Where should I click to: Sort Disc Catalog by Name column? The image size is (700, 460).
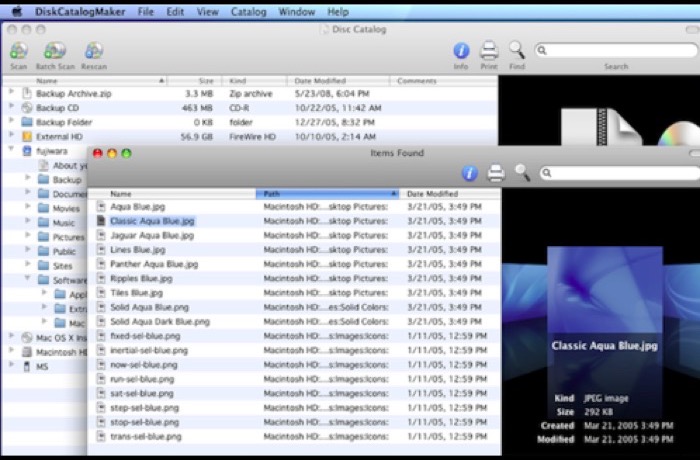tap(85, 81)
